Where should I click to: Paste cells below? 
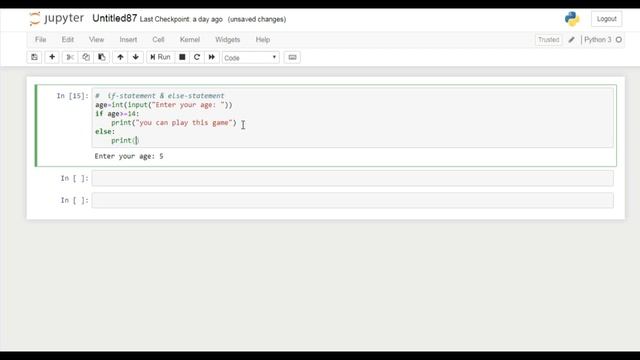point(102,57)
